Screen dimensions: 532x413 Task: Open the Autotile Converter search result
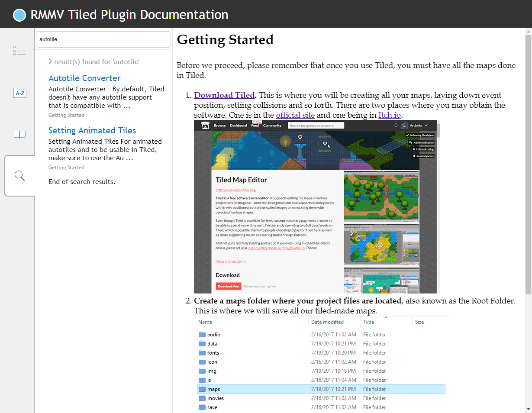[84, 78]
